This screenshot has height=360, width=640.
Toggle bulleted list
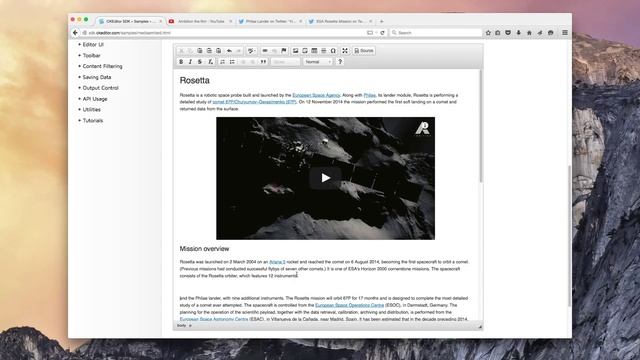(232, 62)
